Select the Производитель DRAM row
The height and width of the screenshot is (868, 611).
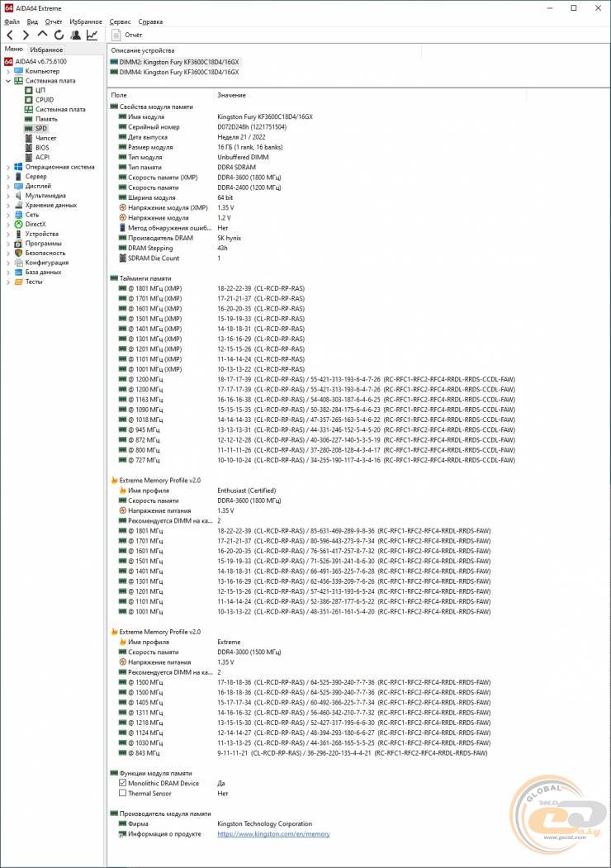point(180,238)
